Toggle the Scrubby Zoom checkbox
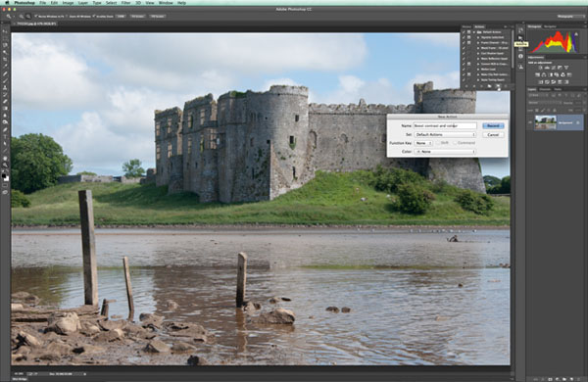This screenshot has height=382, width=588. coord(94,16)
